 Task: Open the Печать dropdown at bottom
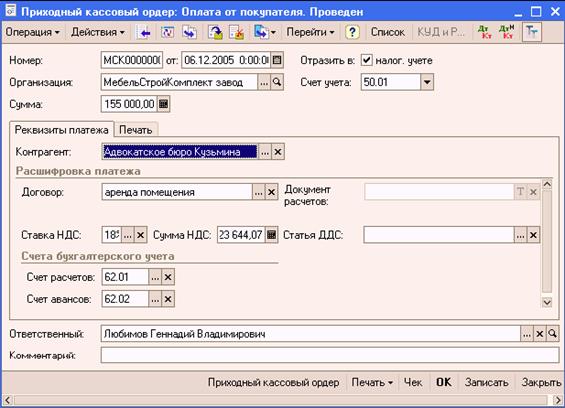click(x=372, y=382)
